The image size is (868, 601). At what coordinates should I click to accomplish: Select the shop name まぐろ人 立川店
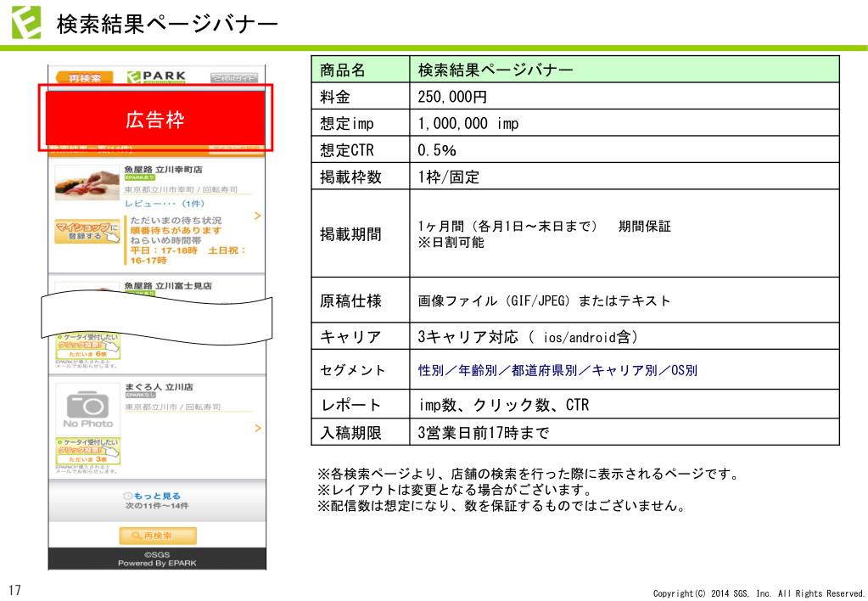click(x=159, y=386)
